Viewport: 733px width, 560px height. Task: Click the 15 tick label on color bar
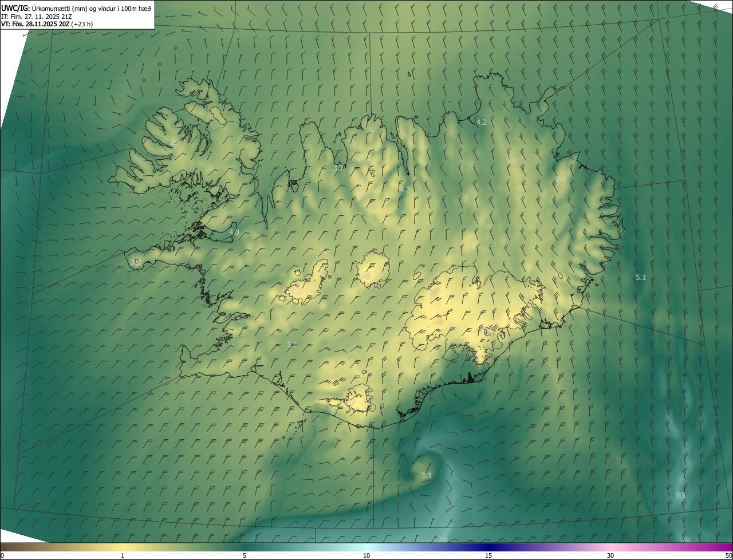[488, 555]
